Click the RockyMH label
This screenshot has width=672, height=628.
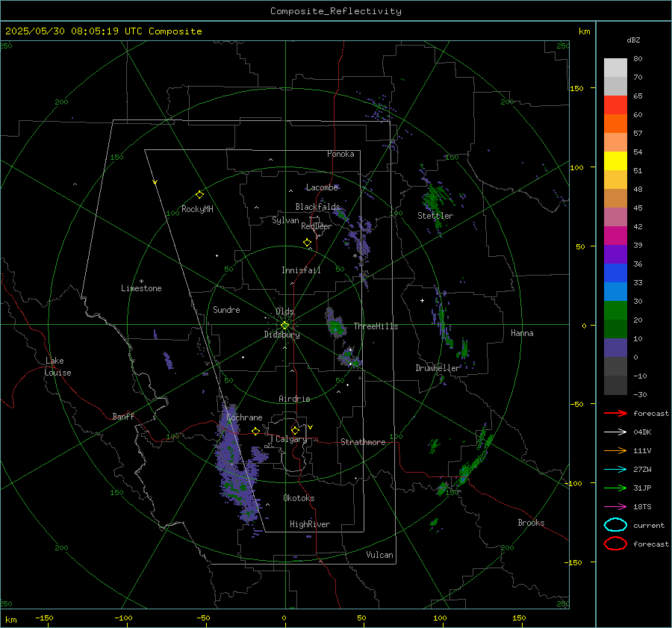[197, 209]
